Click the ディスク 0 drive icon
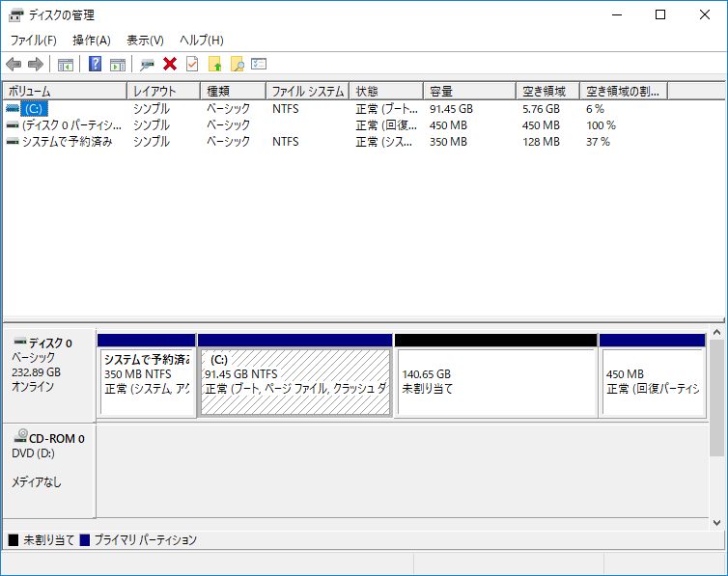This screenshot has width=728, height=576. [20, 342]
